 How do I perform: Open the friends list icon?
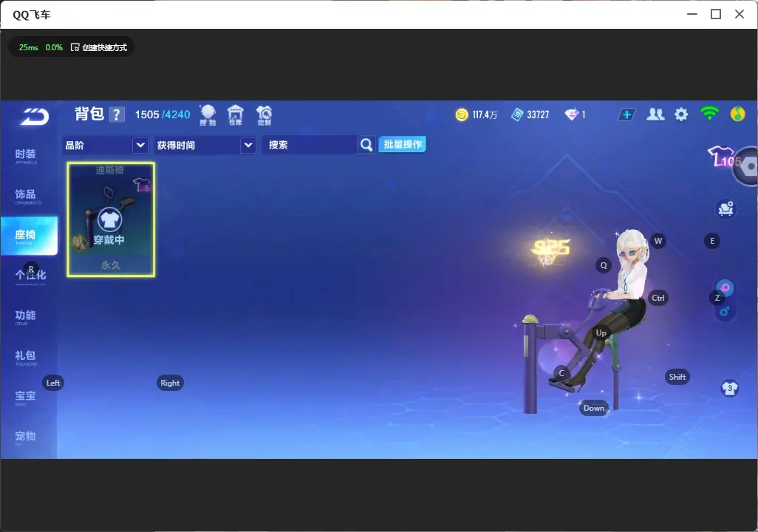[x=655, y=115]
